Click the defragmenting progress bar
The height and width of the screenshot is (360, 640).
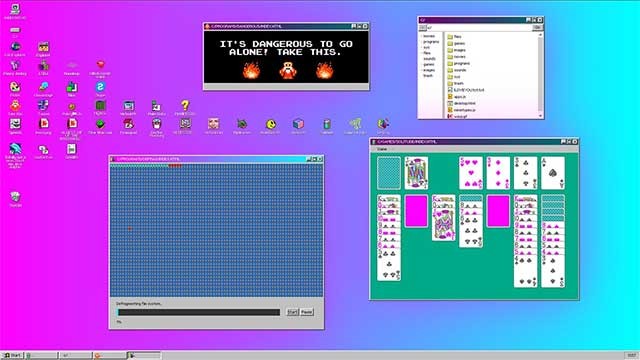[x=199, y=312]
